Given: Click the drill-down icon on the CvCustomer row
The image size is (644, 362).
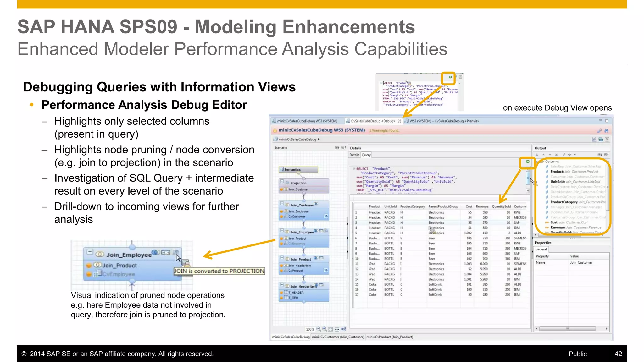Looking at the screenshot, I should (326, 216).
